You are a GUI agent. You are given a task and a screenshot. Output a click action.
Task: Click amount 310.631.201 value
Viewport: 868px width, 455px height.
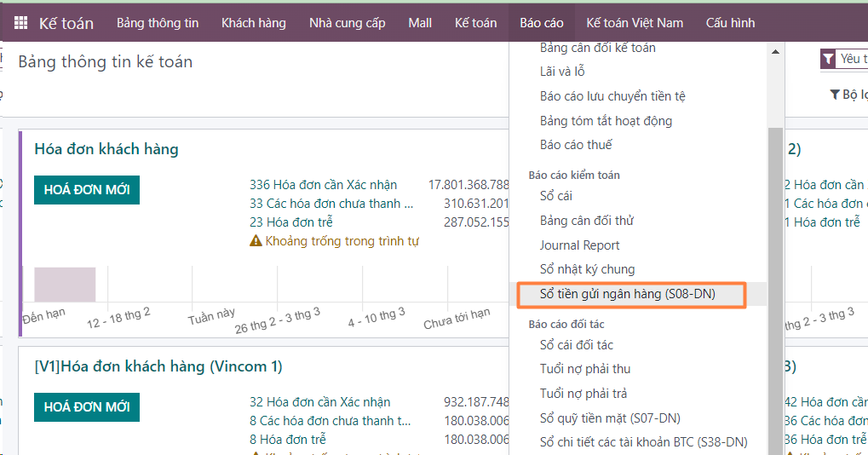476,204
